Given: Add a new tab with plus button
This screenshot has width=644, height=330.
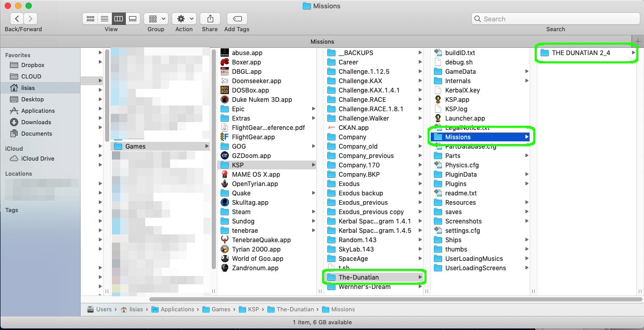Looking at the screenshot, I should click(638, 41).
